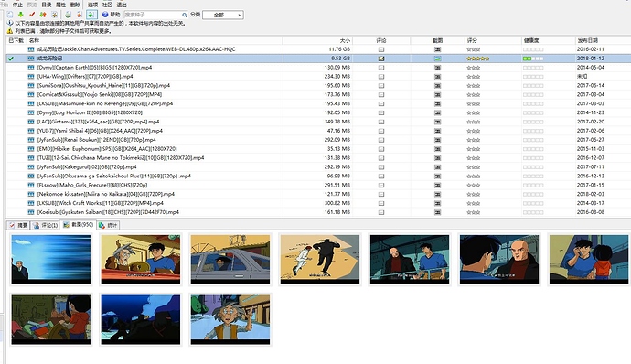Click the magnifier search icon in search box
Viewport: 631px width, 364px height.
(x=185, y=15)
